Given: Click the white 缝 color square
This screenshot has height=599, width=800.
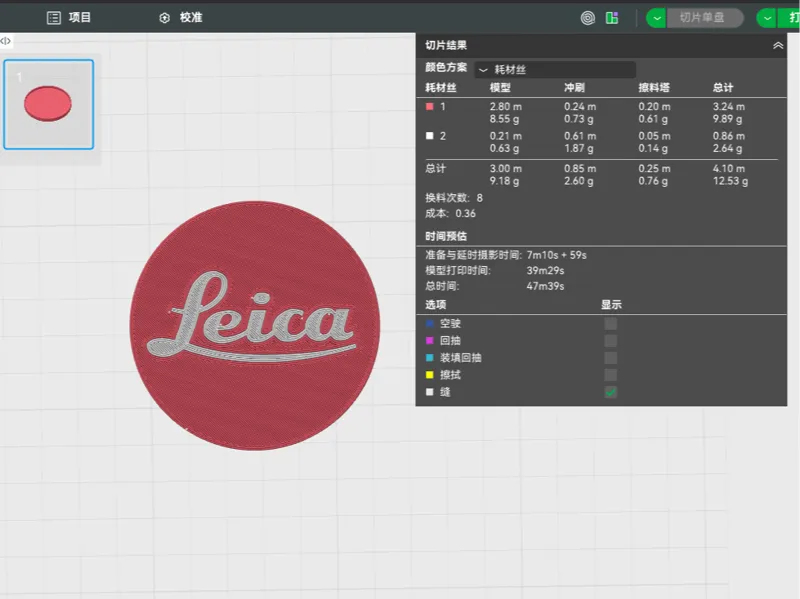Looking at the screenshot, I should [430, 392].
